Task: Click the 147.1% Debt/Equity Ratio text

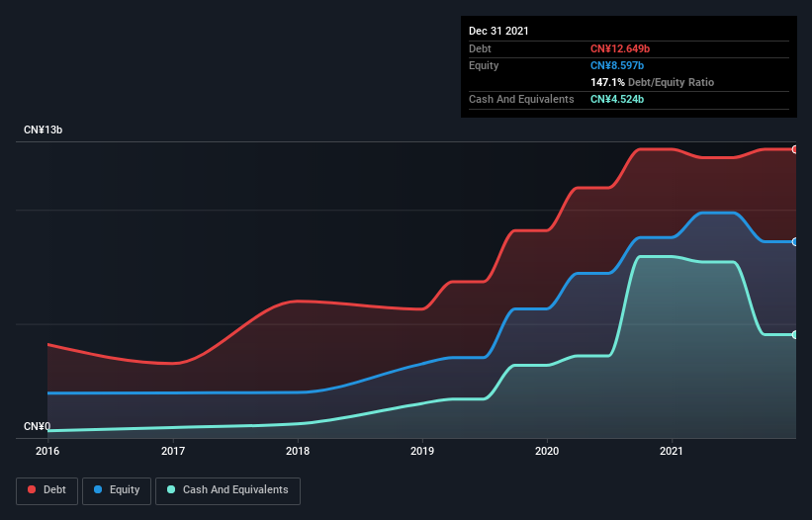Action: pos(653,82)
